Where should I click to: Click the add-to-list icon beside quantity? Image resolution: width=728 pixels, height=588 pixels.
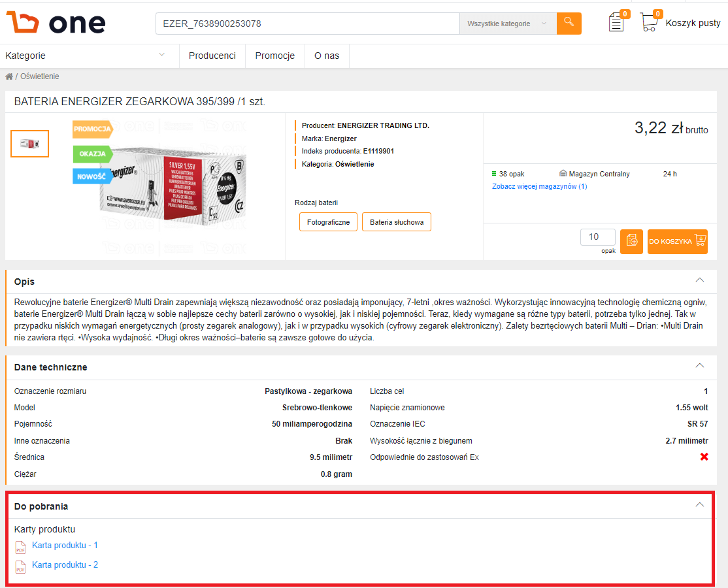631,241
